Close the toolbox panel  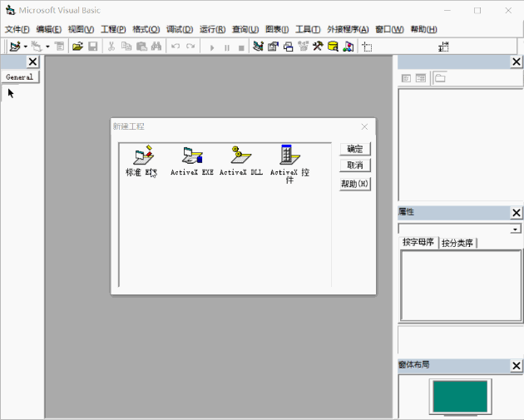32,62
